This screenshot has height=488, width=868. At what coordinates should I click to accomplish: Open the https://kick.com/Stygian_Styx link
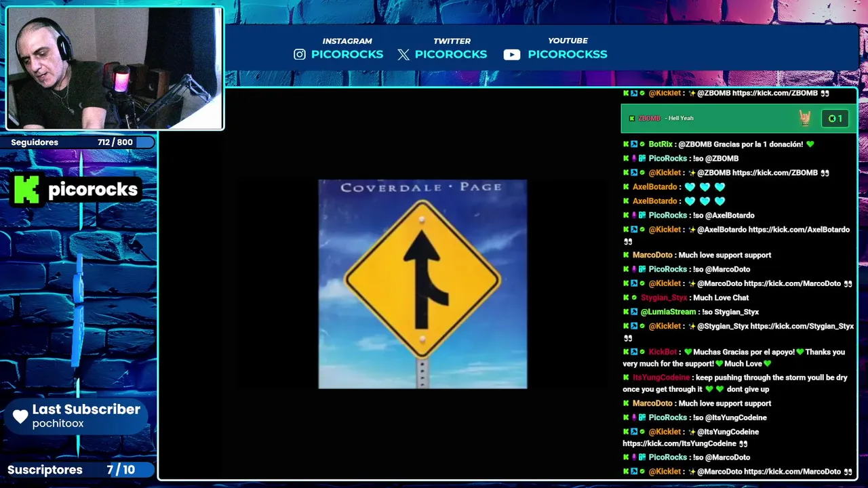[x=802, y=326]
